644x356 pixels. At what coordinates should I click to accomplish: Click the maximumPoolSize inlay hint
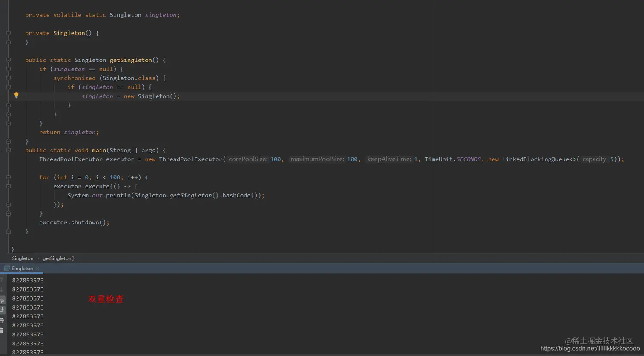(317, 159)
